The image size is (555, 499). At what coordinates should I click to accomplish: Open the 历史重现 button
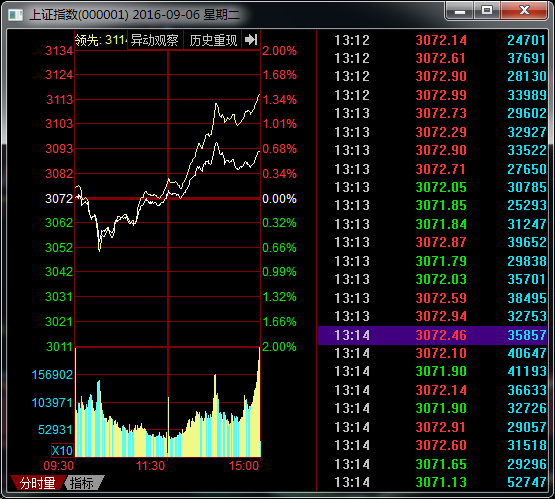pos(213,40)
